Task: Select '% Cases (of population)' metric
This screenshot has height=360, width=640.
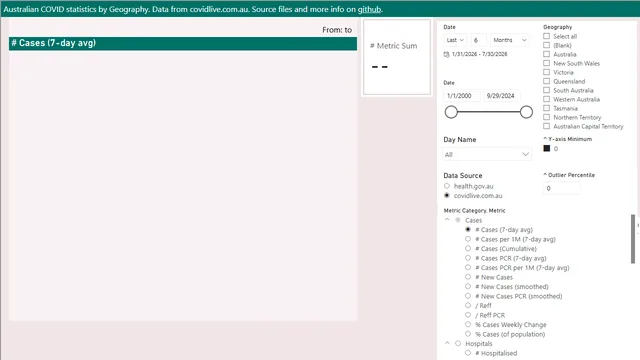Action: point(468,334)
